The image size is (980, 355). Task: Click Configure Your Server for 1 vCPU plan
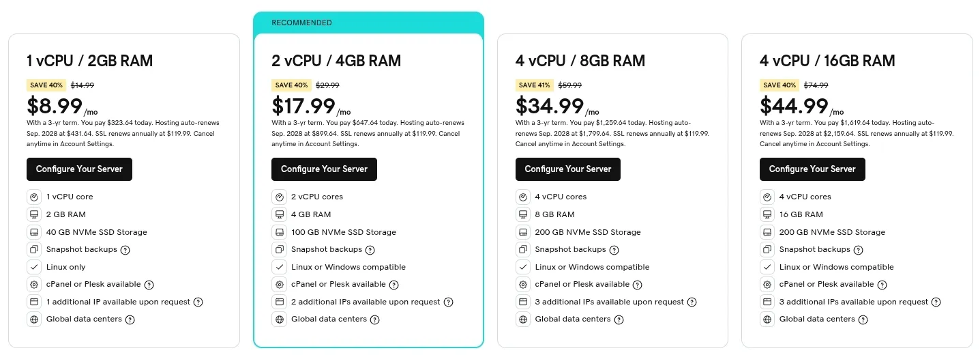point(79,169)
